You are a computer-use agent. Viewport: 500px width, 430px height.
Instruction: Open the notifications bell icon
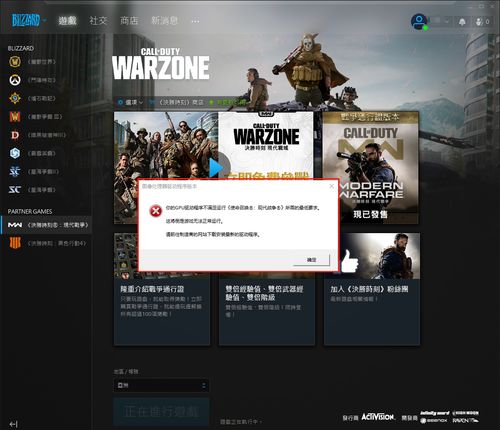[462, 22]
